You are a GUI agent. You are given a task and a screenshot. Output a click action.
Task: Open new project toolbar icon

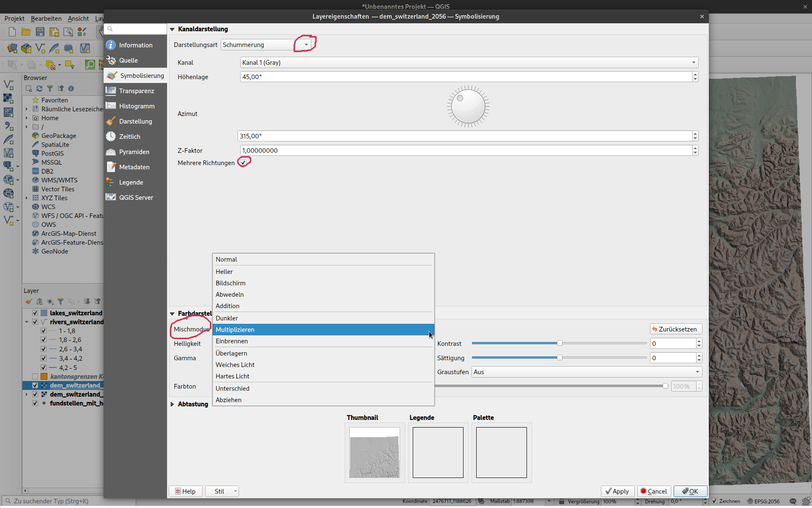pos(12,32)
